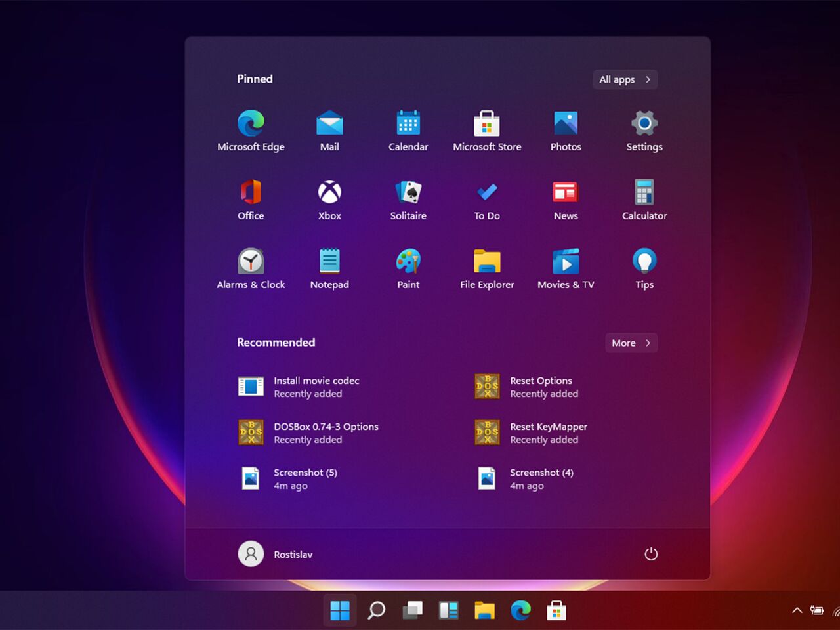The image size is (840, 630).
Task: Click the Windows Start button on taskbar
Action: point(340,610)
